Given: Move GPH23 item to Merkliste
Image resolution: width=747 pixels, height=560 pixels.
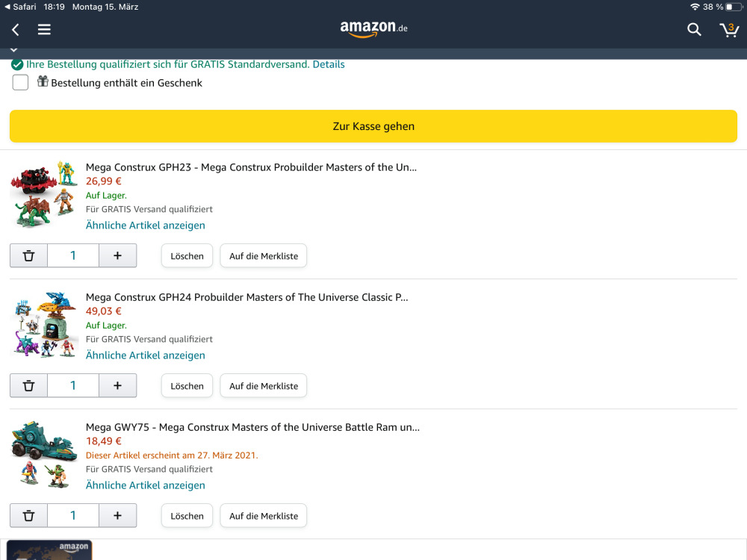Looking at the screenshot, I should (264, 255).
